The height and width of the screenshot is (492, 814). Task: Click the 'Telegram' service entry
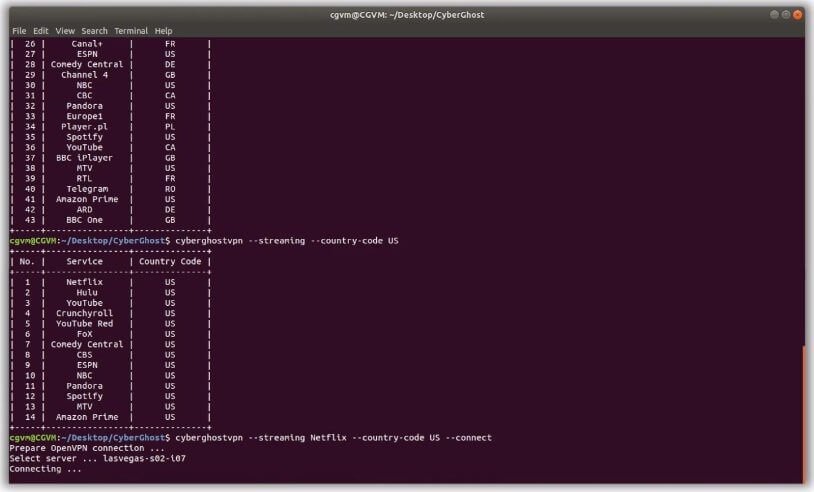coord(87,189)
